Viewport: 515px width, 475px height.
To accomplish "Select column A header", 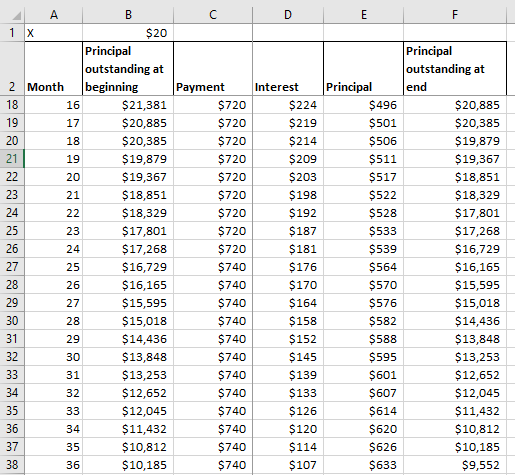I will (53, 15).
